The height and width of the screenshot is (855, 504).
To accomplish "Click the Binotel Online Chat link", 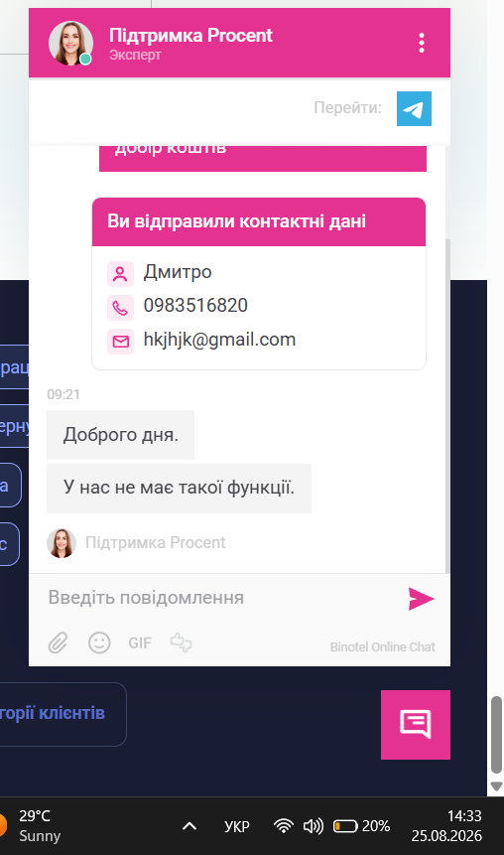I will pos(382,647).
